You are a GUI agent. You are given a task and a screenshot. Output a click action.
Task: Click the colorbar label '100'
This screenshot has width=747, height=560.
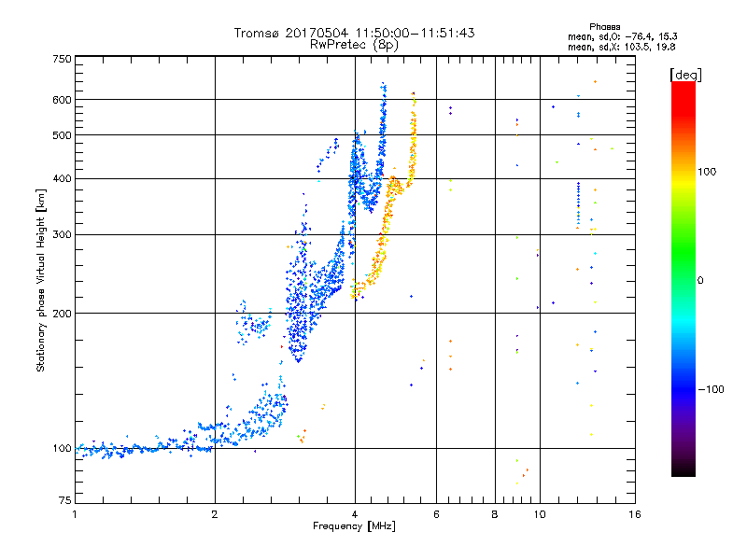coord(707,172)
